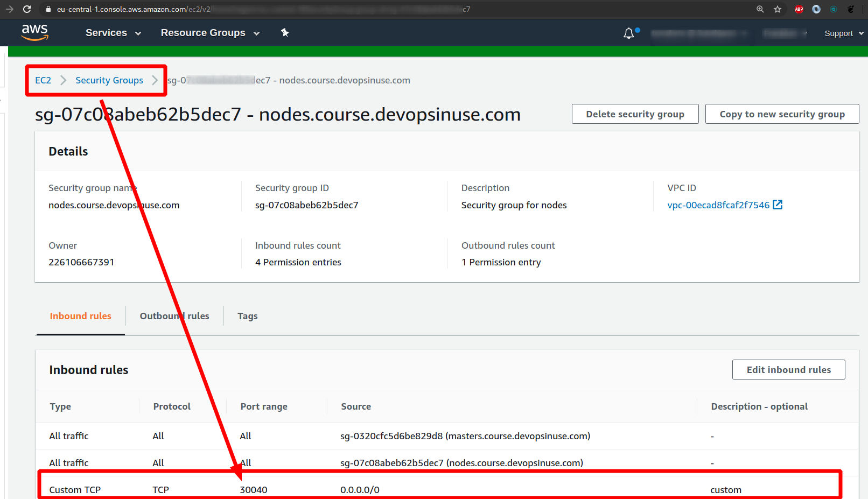The width and height of the screenshot is (868, 499).
Task: Click the teal extension icon in toolbar
Action: click(834, 9)
